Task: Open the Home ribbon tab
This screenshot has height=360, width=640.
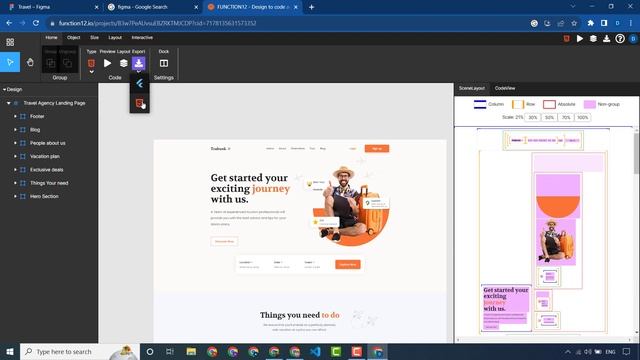Action: click(51, 38)
